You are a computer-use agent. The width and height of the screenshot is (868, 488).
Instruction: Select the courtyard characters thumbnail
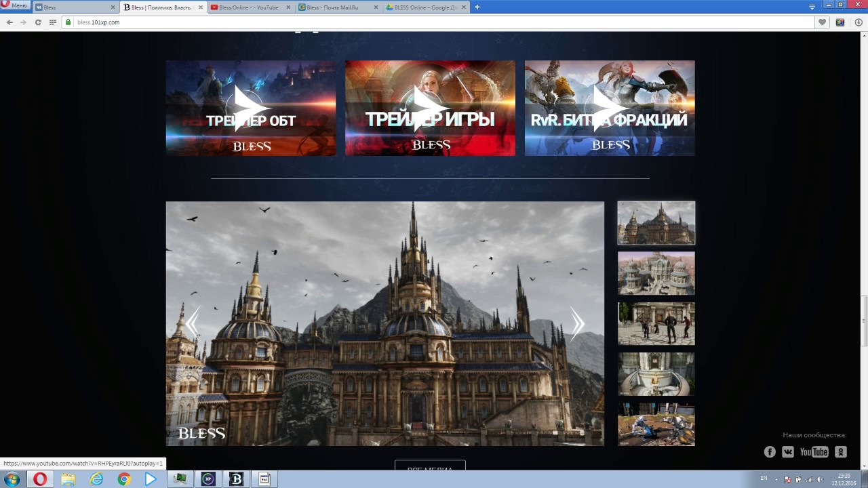click(656, 324)
